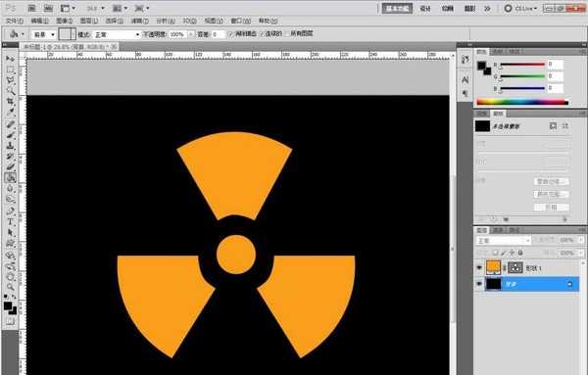Open the 文件 (File) menu
The width and height of the screenshot is (588, 375).
tap(15, 21)
